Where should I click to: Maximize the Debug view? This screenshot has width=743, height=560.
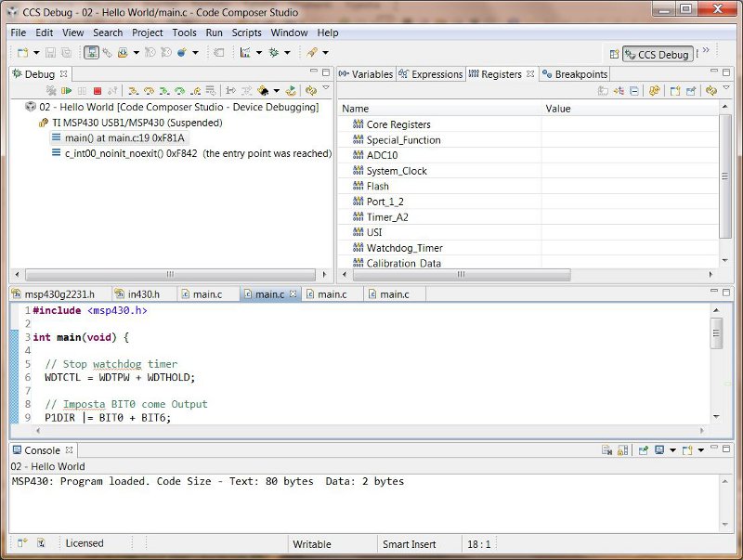pyautogui.click(x=326, y=72)
